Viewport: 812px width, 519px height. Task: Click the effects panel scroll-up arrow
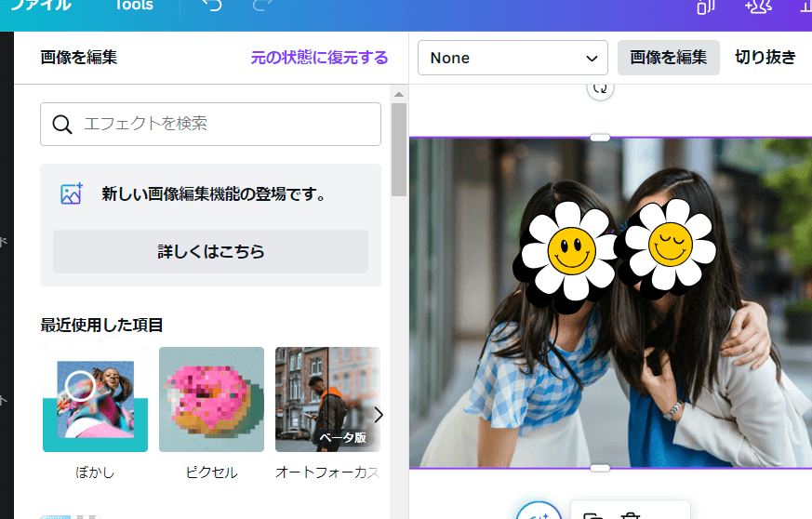click(399, 94)
